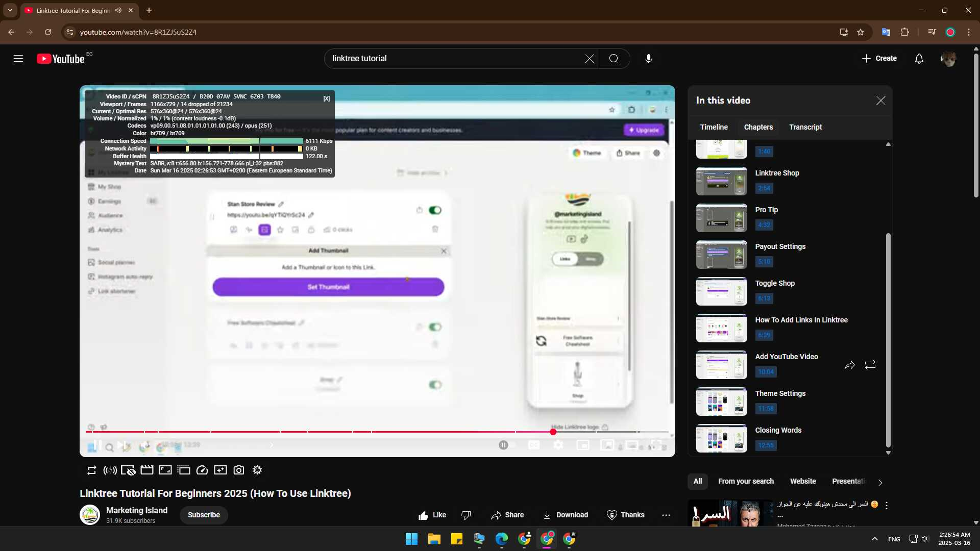Dislike the video
The image size is (980, 551).
click(466, 515)
